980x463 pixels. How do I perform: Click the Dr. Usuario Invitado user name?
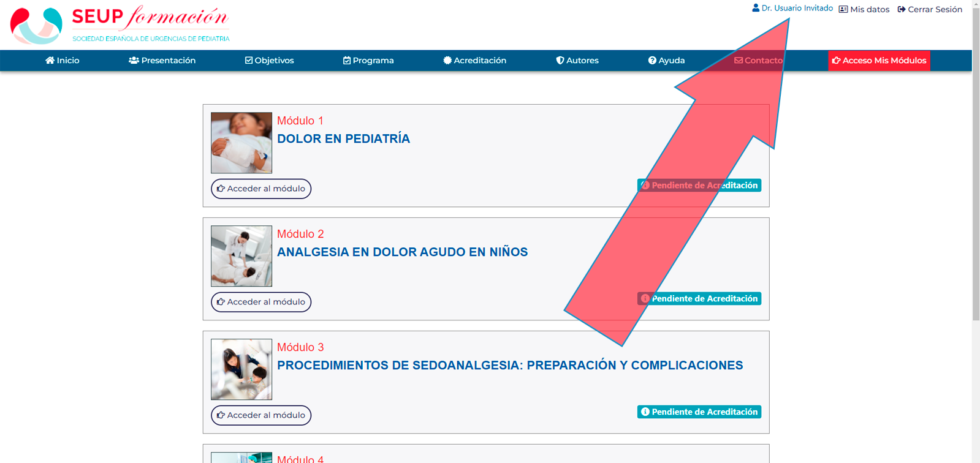pos(797,8)
